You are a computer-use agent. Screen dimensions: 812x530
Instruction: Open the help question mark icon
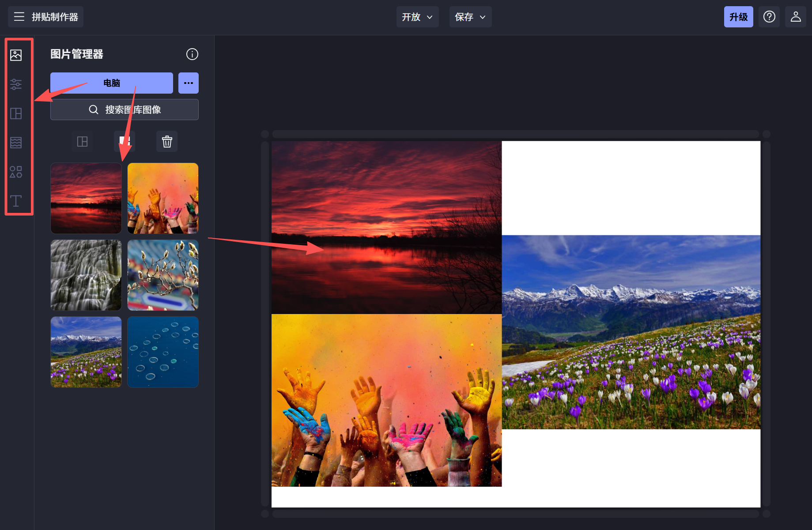tap(769, 17)
